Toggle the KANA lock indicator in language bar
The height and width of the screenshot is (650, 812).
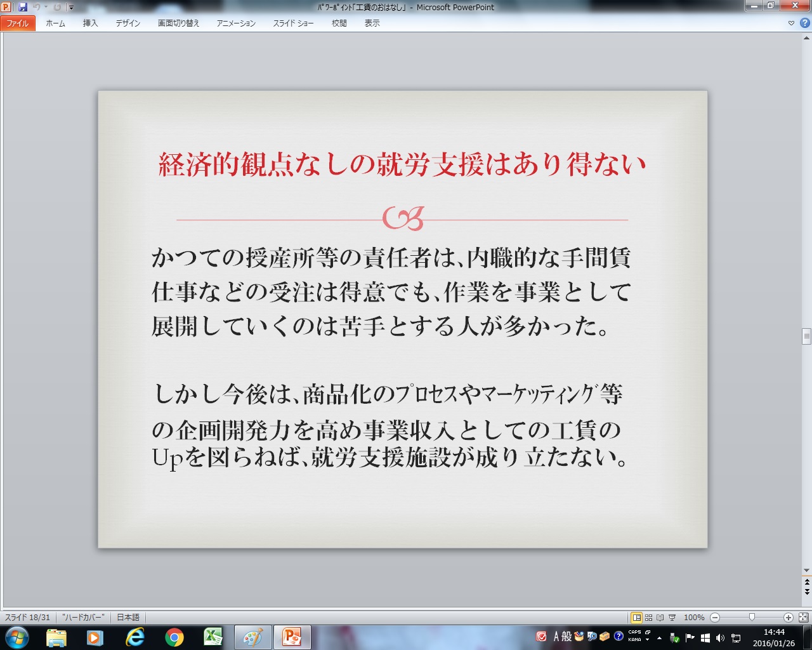pos(634,640)
